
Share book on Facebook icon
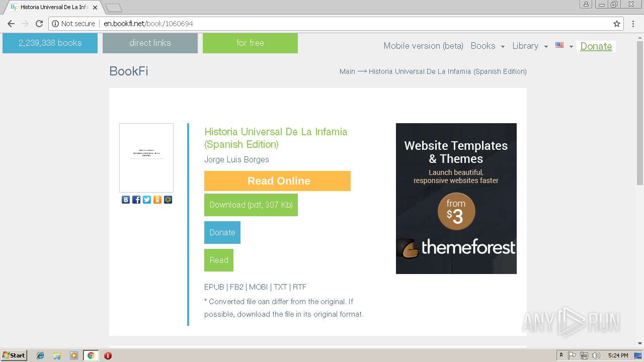tap(136, 200)
